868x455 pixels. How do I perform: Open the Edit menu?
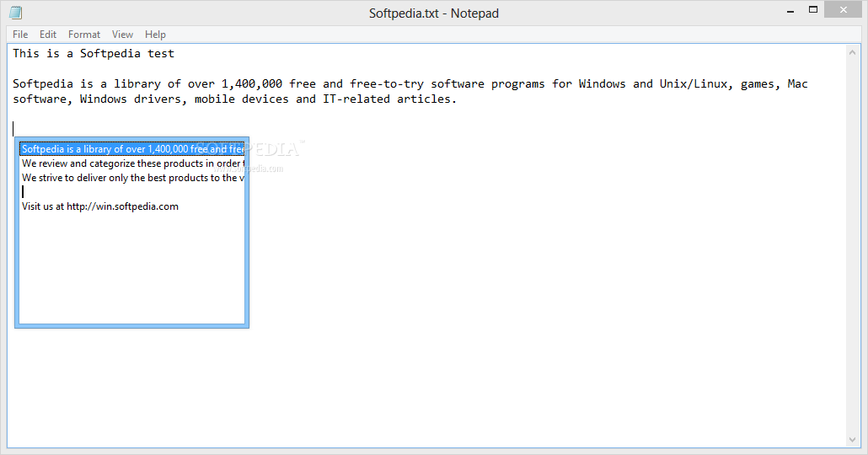click(47, 35)
